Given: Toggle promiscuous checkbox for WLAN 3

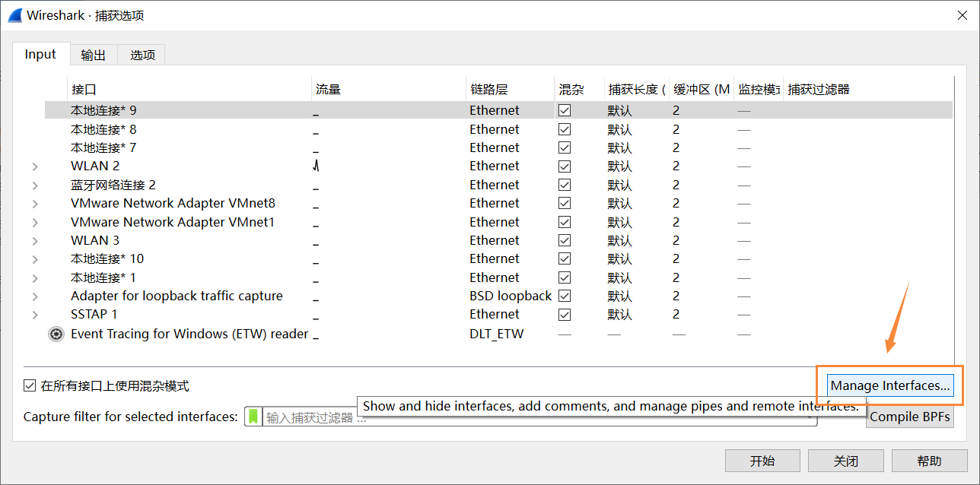Looking at the screenshot, I should tap(565, 240).
